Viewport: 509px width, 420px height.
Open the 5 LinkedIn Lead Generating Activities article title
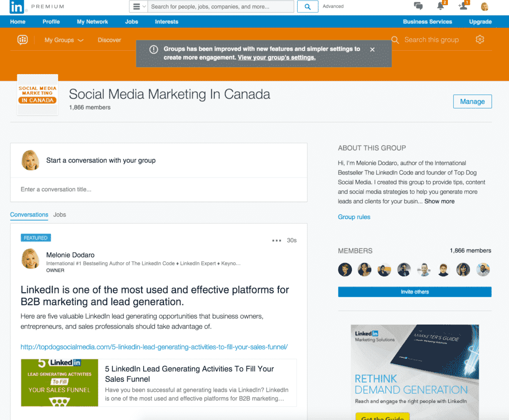[x=189, y=374]
